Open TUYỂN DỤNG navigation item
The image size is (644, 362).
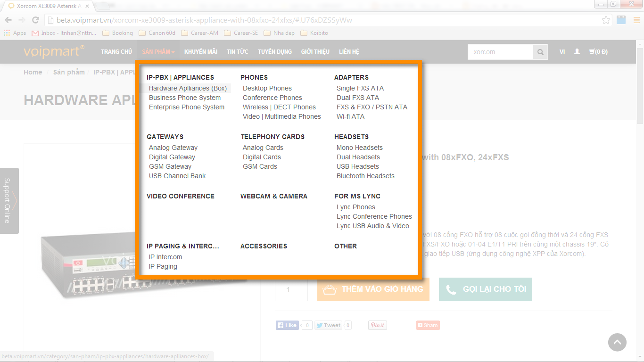[275, 52]
